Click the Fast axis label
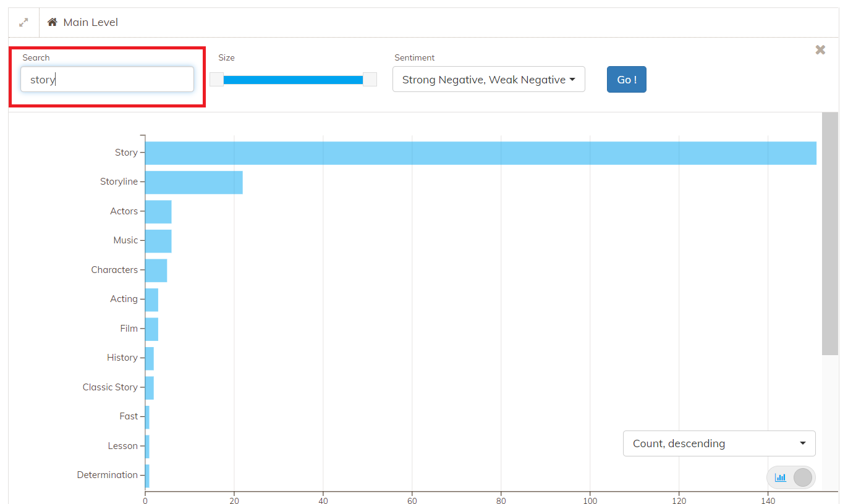848x504 pixels. point(129,416)
